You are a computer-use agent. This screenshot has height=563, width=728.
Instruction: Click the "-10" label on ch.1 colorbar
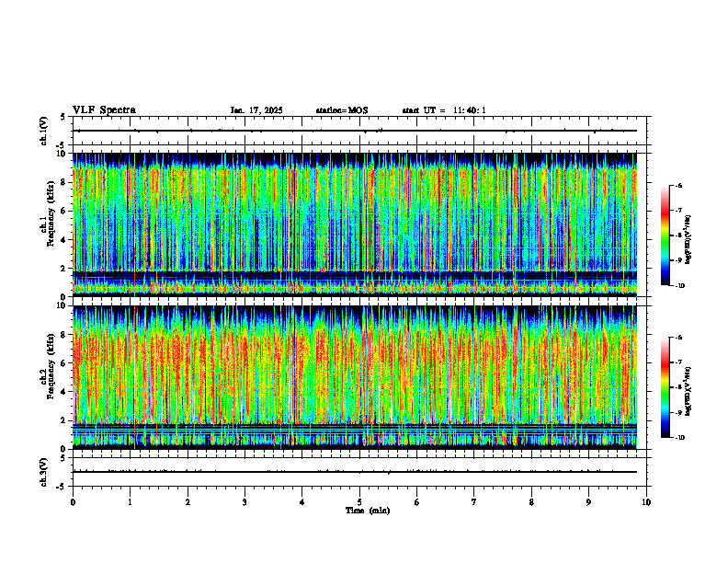[x=679, y=285]
